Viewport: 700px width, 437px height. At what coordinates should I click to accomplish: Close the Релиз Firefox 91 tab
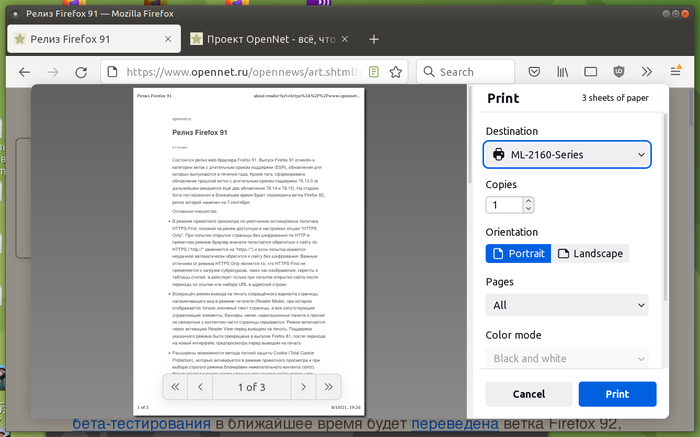coord(168,39)
